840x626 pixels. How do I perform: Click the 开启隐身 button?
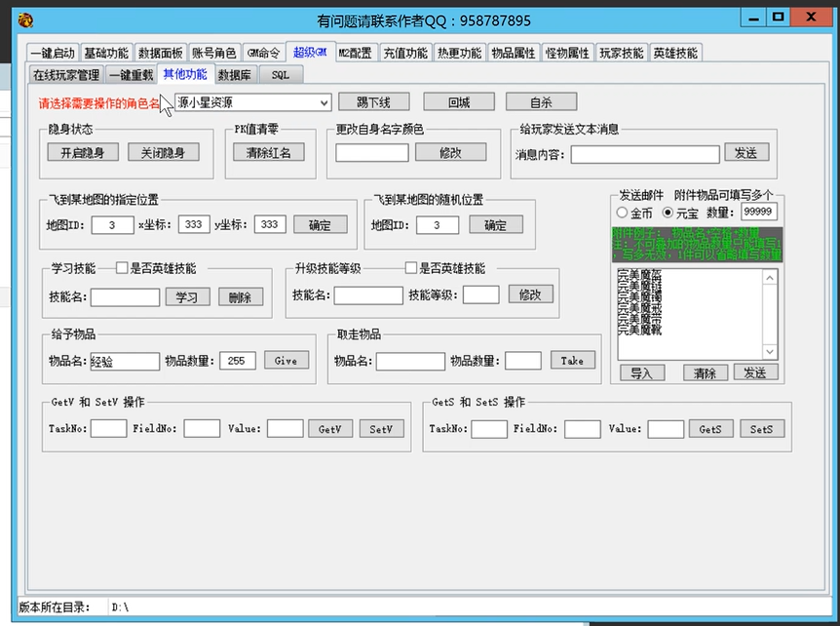(x=83, y=152)
